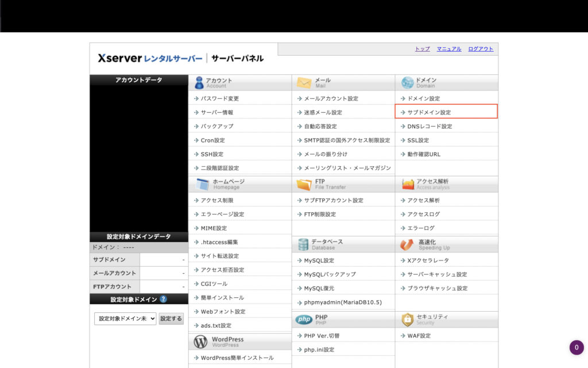Open the トップ link
Viewport: 588px width, 368px height.
click(x=422, y=49)
